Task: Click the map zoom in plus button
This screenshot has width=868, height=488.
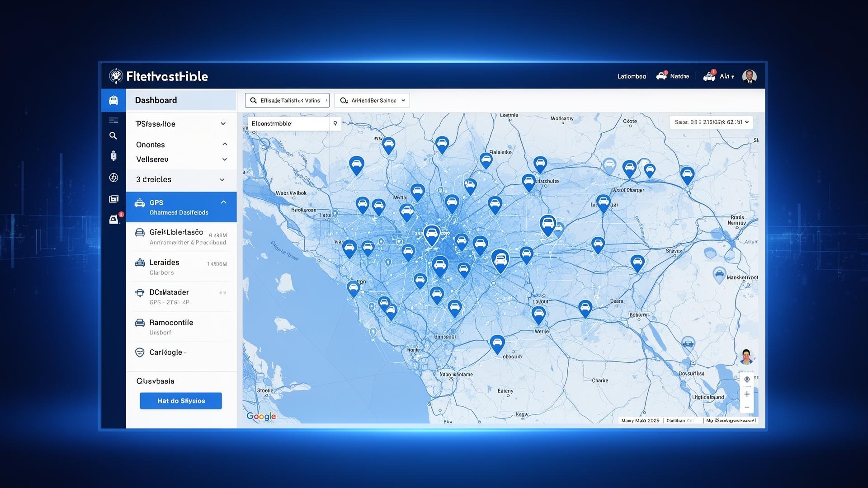Action: coord(747,394)
